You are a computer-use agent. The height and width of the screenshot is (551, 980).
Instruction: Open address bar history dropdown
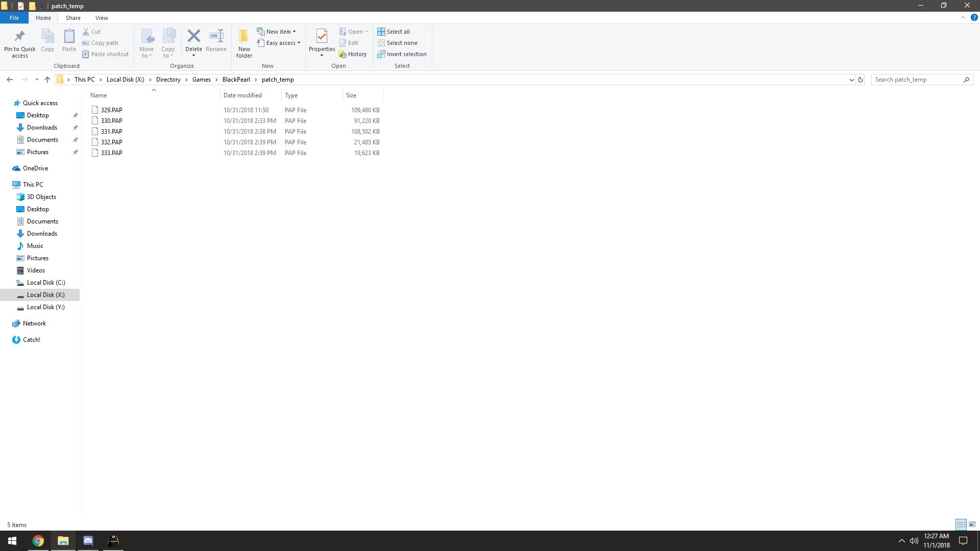851,80
